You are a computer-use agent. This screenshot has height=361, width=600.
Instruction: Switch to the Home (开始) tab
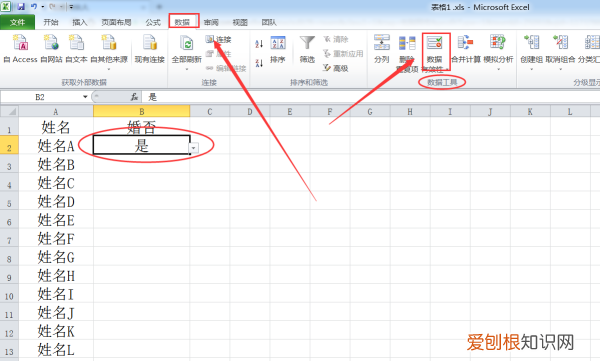tap(51, 22)
